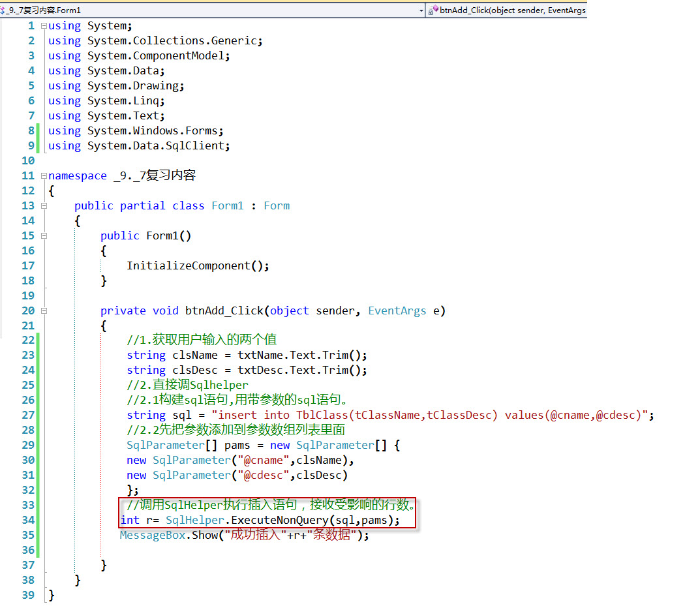
Task: Click the comment '//2.2先把参数添加到参数数组列表里面'
Action: click(236, 430)
